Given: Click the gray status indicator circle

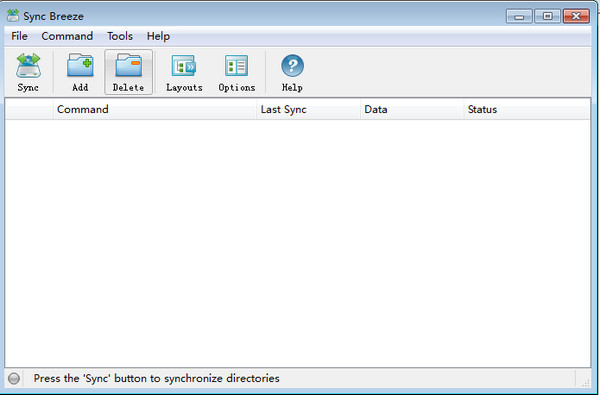Looking at the screenshot, I should 14,379.
